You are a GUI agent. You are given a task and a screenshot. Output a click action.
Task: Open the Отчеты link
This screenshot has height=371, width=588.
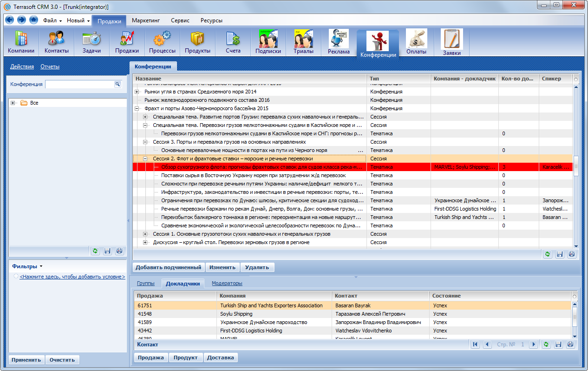point(50,66)
